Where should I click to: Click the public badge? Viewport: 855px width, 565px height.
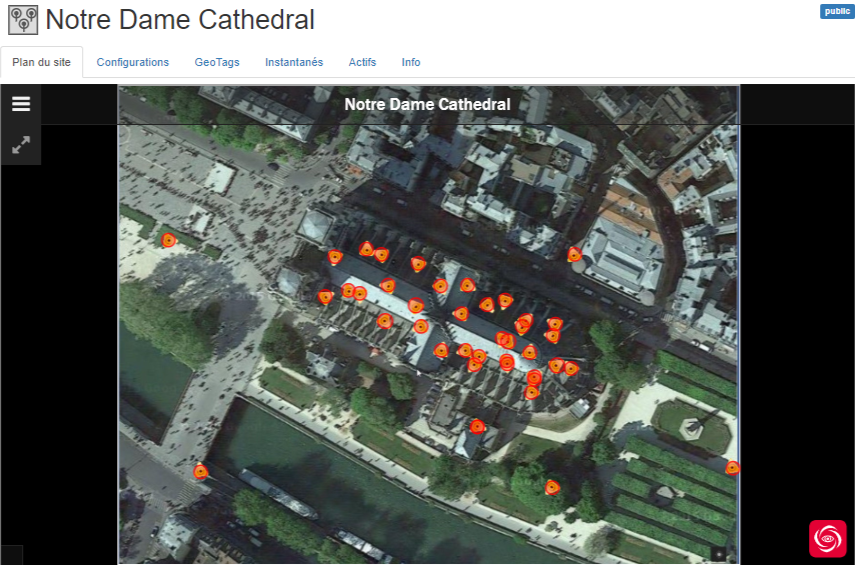point(836,11)
